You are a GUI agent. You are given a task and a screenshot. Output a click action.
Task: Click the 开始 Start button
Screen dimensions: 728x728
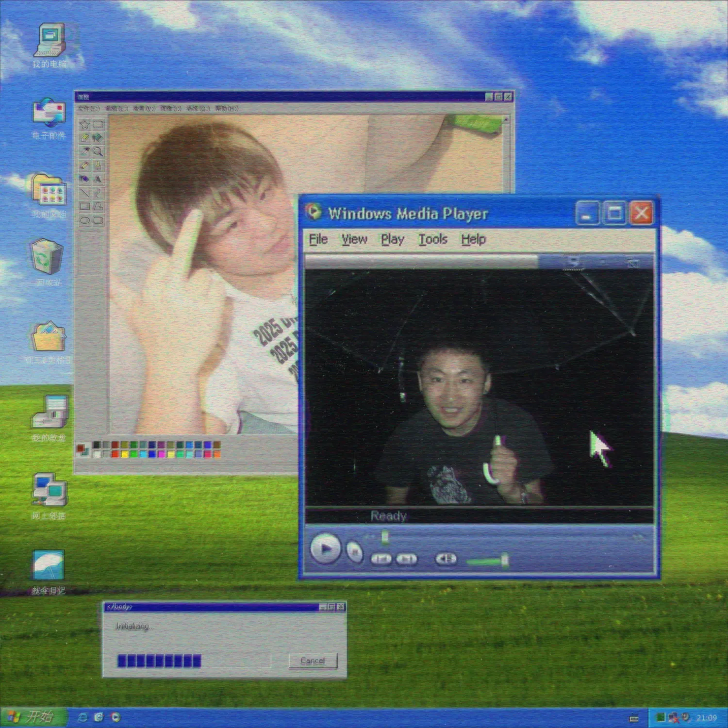tap(32, 717)
